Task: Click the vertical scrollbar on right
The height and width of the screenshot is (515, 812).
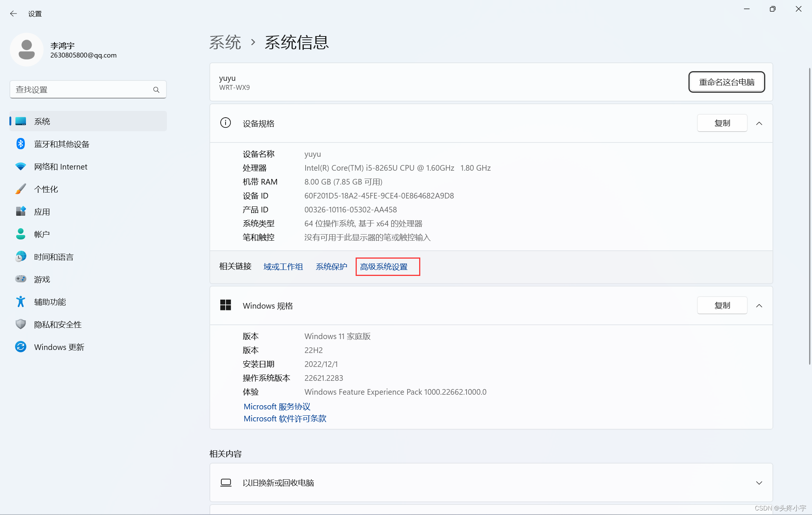Action: pos(809,216)
